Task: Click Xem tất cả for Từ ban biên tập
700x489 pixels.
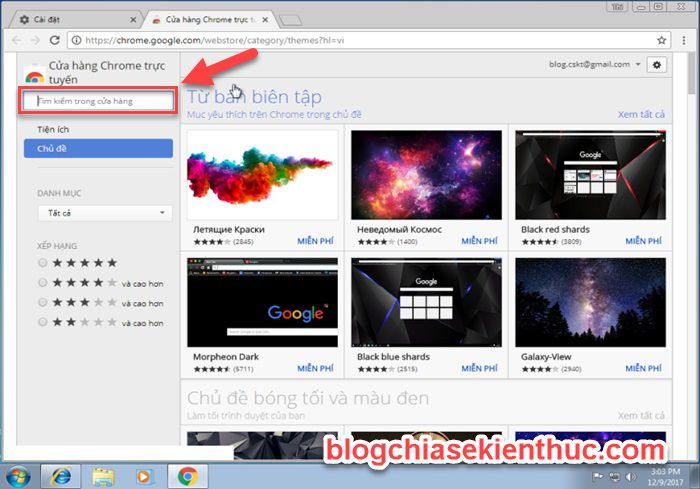Action: [641, 114]
